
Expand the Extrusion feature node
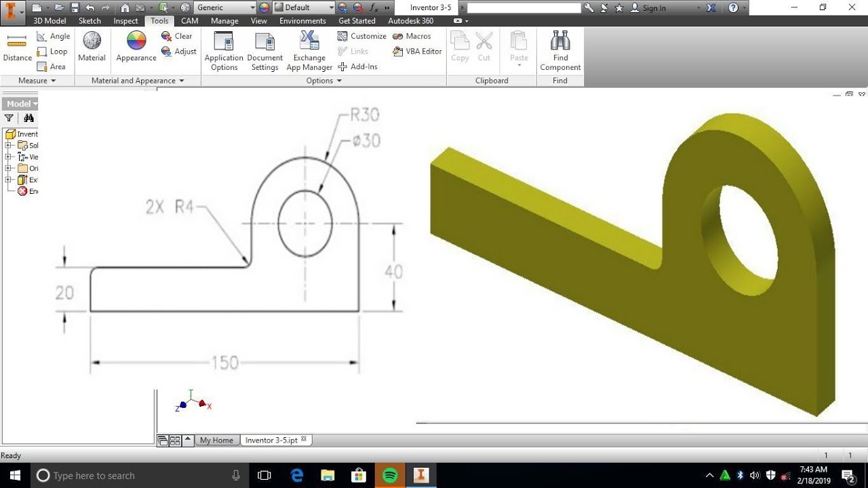pyautogui.click(x=8, y=180)
